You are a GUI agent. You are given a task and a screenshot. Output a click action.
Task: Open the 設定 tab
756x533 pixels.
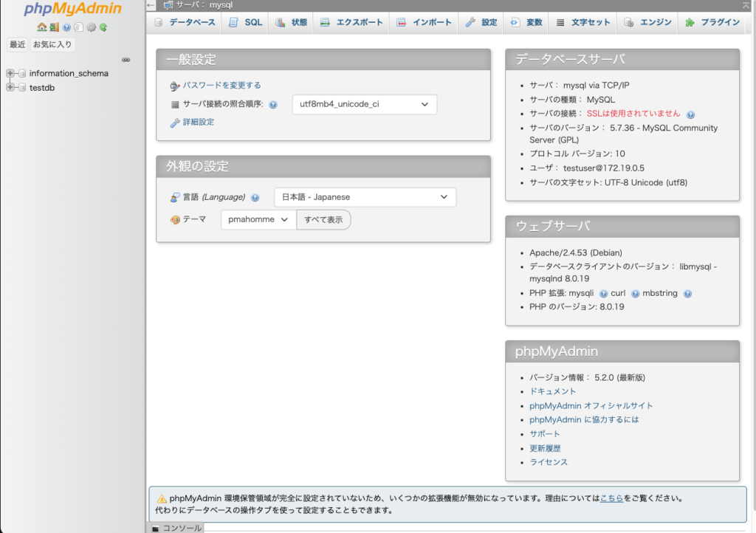(x=481, y=22)
